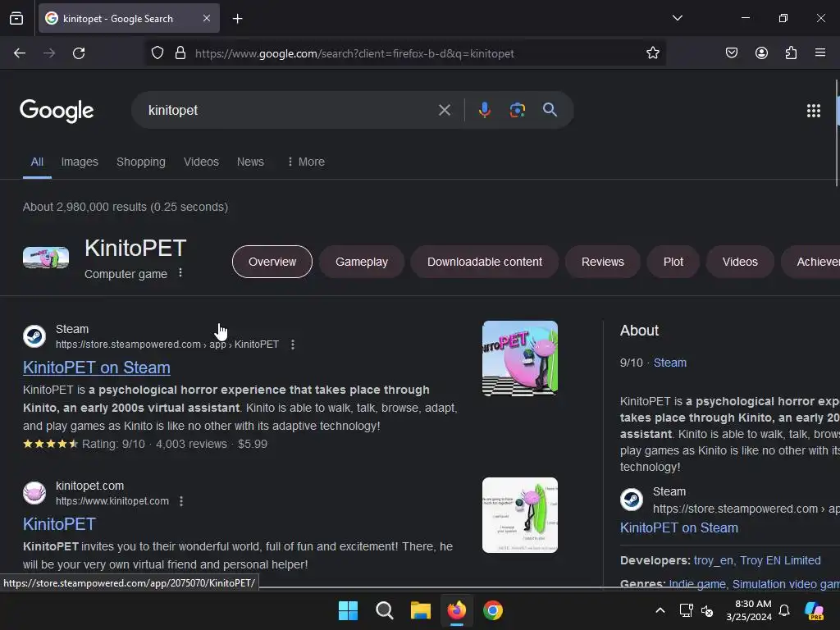Open the Steam result preview image

(x=519, y=358)
